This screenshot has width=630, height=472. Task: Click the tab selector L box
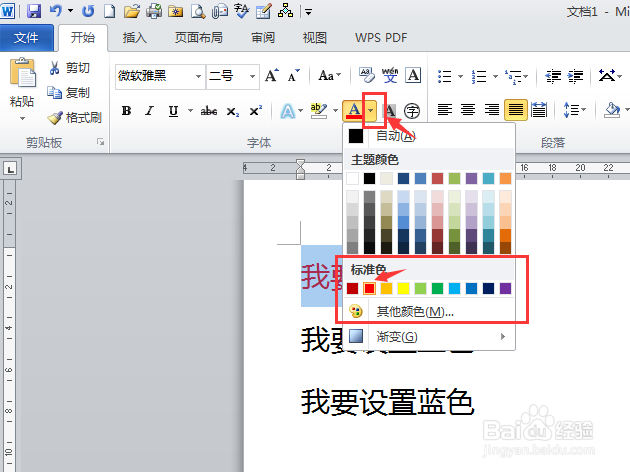(x=11, y=168)
